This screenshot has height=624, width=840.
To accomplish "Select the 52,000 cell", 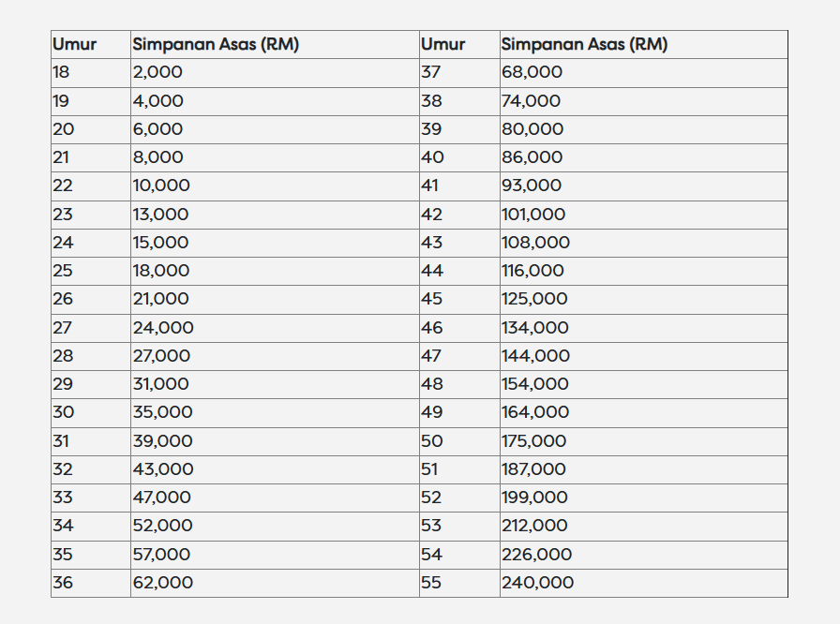I will [275, 527].
